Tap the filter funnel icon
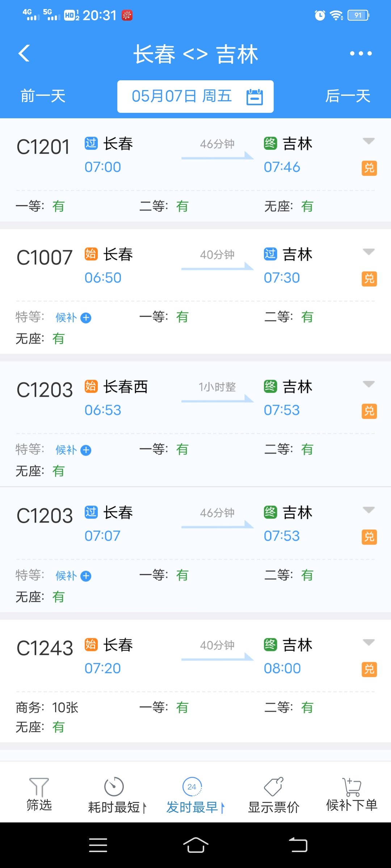The image size is (391, 868). [x=39, y=787]
